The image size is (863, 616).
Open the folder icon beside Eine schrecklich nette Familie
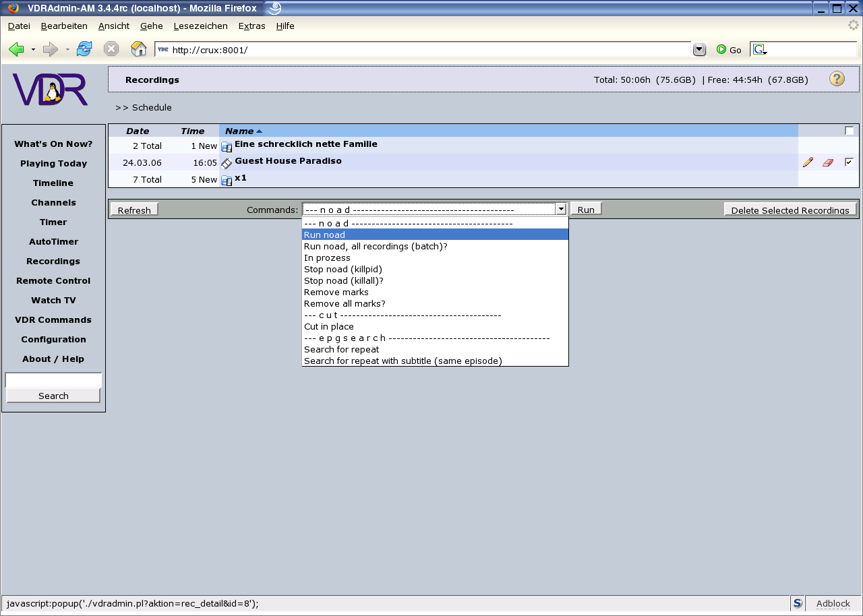tap(227, 146)
